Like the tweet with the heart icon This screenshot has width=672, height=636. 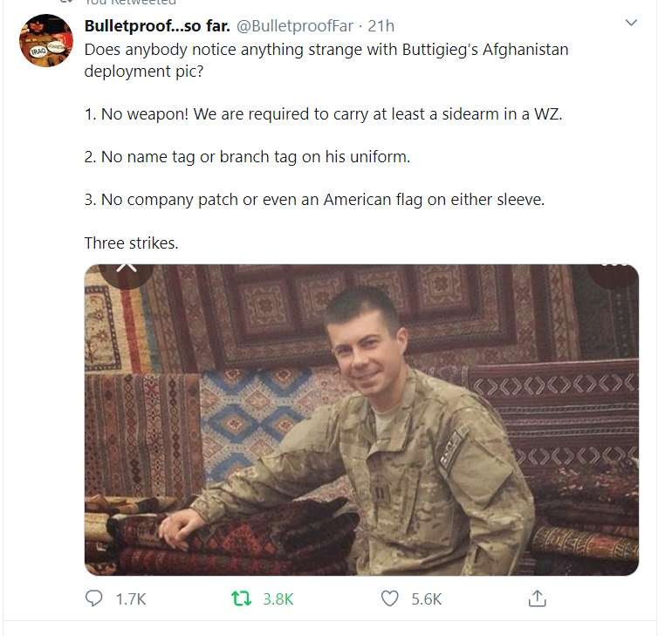389,598
